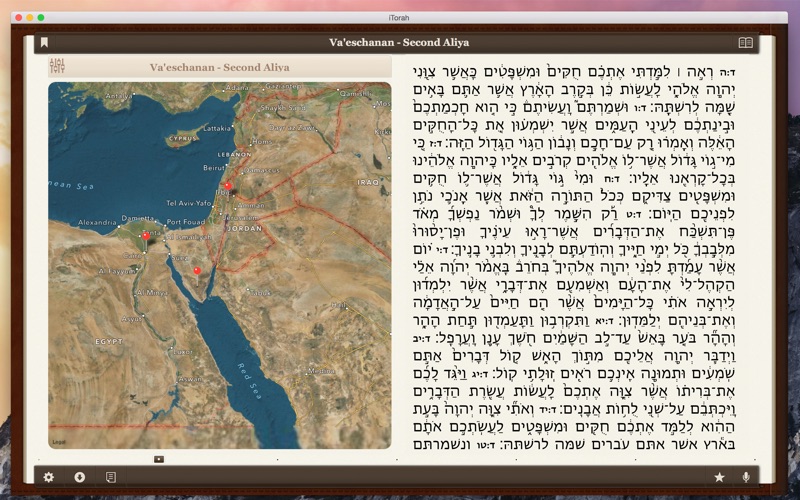Open the sliders adjustment icon above map
The image size is (800, 500).
click(57, 66)
